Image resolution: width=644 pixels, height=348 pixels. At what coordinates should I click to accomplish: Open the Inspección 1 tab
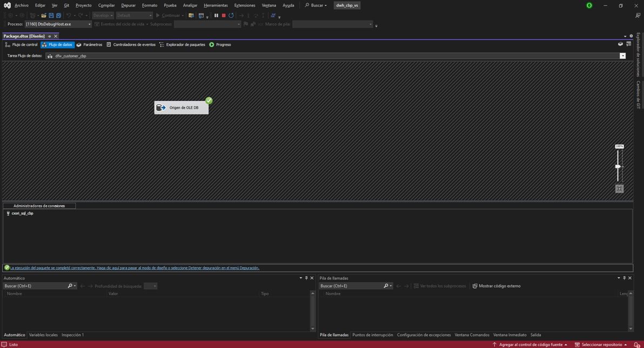pyautogui.click(x=73, y=335)
